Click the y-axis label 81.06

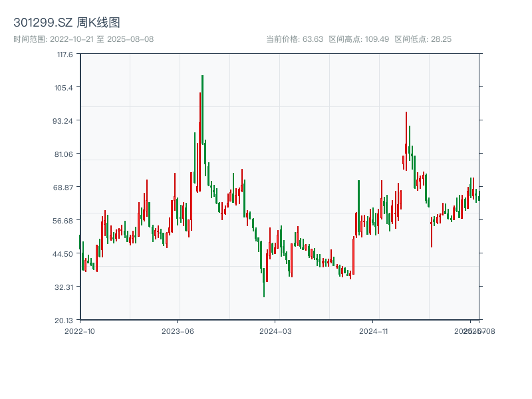coord(64,154)
